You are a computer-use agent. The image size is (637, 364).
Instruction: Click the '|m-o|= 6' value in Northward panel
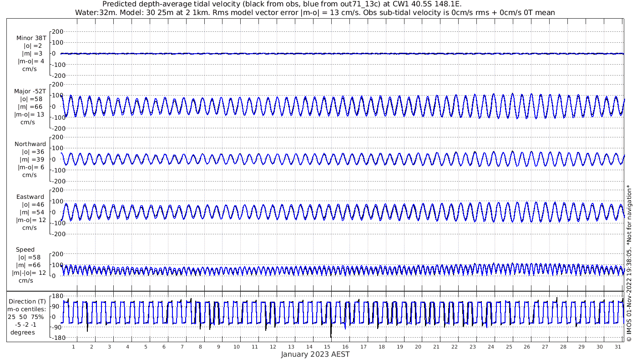click(x=30, y=167)
